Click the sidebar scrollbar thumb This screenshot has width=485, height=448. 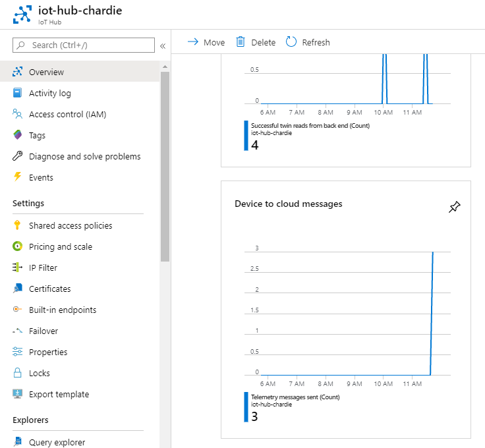165,167
